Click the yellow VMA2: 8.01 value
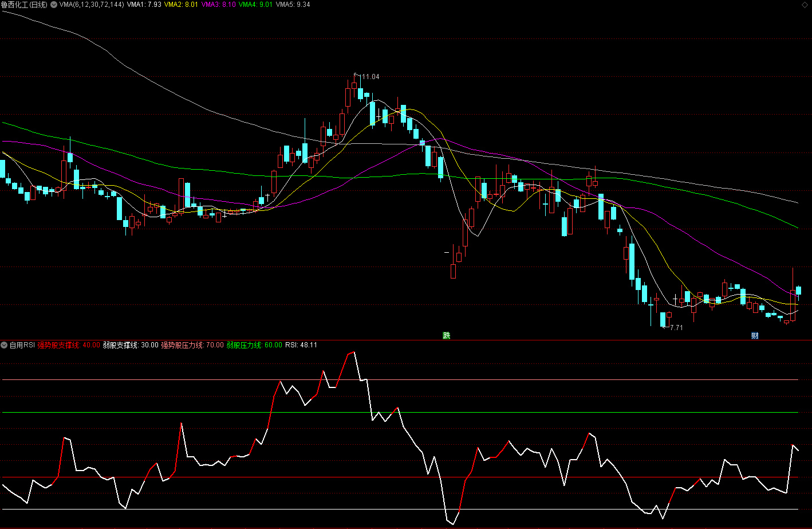812x529 pixels. (181, 5)
